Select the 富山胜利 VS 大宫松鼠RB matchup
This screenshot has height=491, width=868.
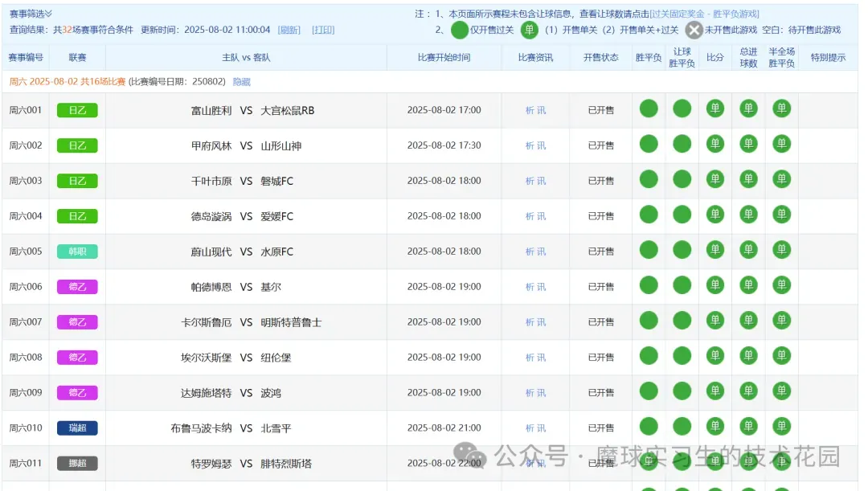[x=252, y=111]
